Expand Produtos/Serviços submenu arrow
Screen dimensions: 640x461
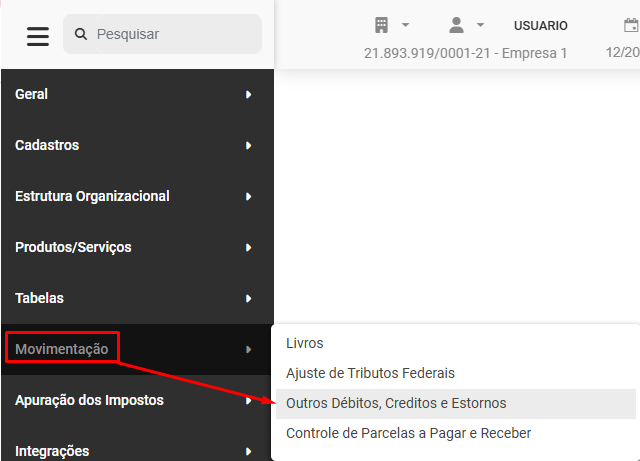[249, 248]
